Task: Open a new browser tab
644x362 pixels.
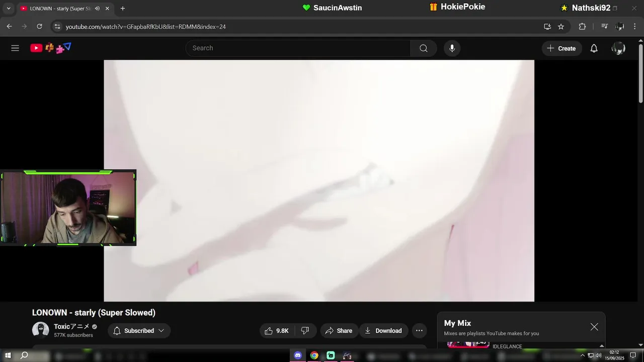Action: coord(122,9)
